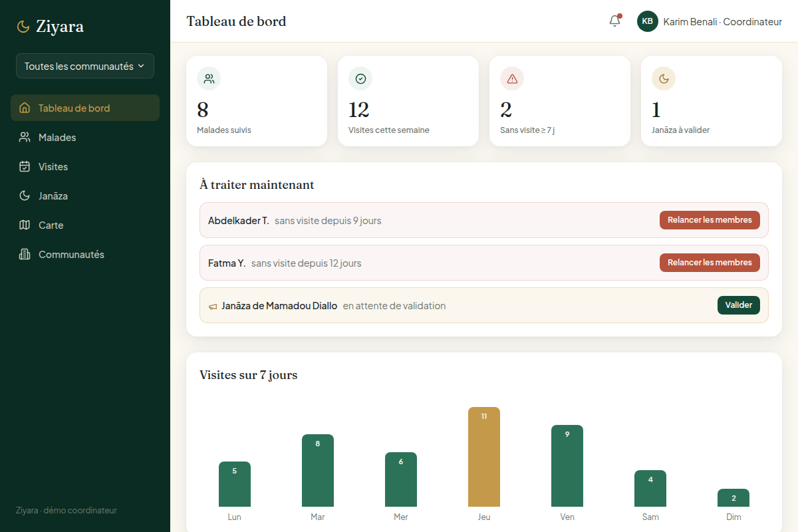Click the Tableau de bord home icon
The height and width of the screenshot is (532, 798).
click(25, 108)
